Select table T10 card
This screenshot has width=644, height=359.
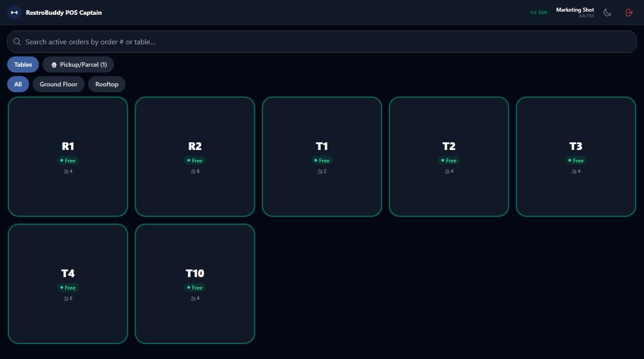[x=195, y=284]
